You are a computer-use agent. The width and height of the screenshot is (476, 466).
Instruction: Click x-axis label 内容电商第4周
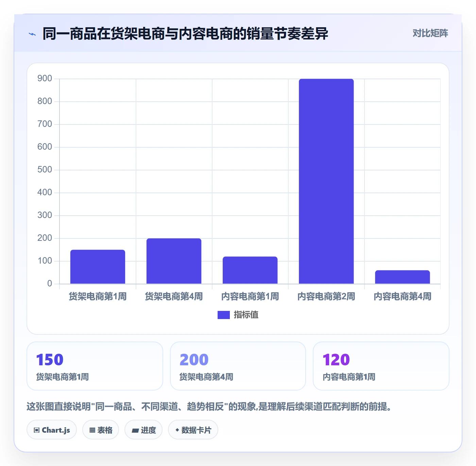403,297
